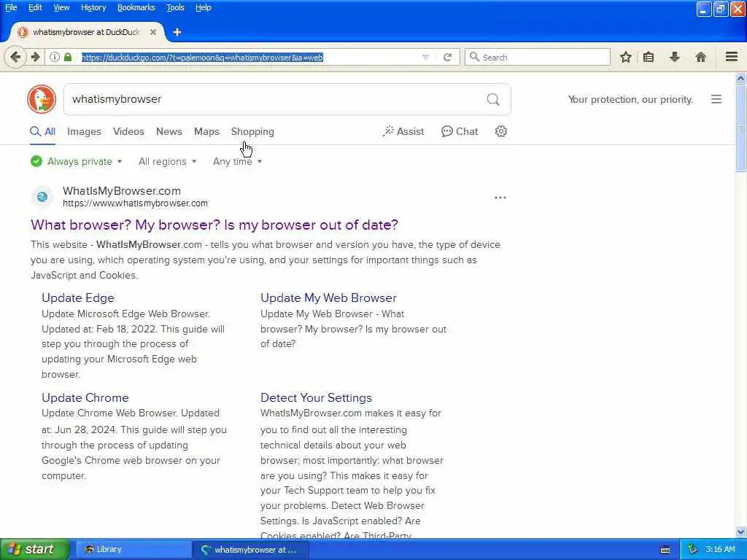Click the page vertical scrollbar thumb
The width and height of the screenshot is (747, 560).
[x=740, y=128]
